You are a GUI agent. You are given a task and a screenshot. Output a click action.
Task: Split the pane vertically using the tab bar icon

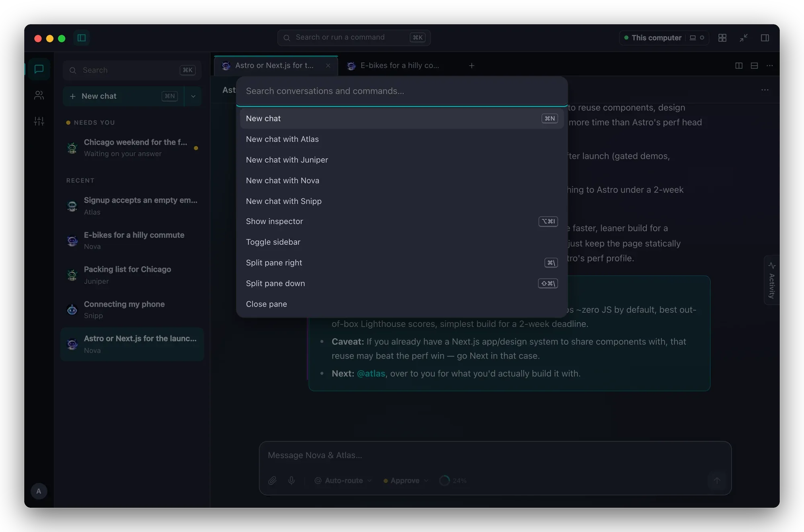tap(739, 65)
